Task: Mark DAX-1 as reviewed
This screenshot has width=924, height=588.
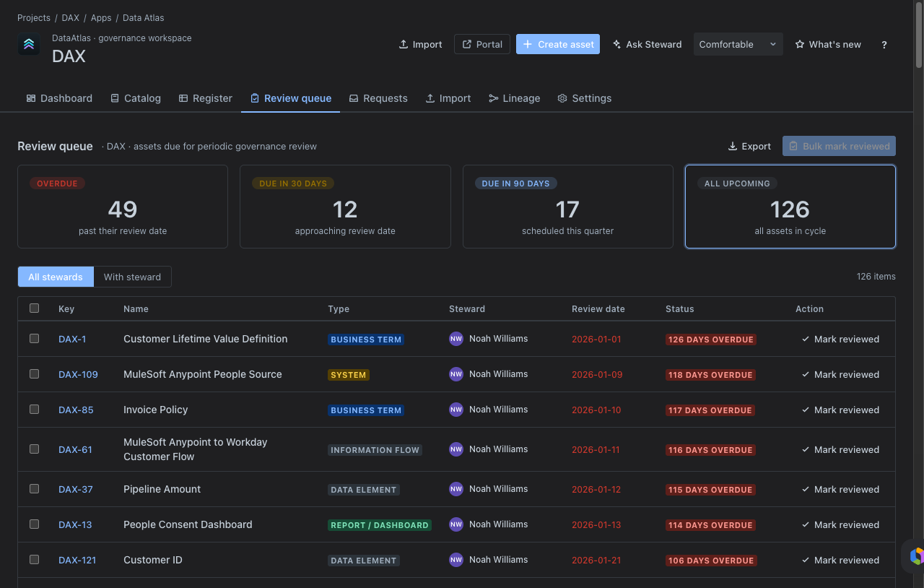Action: point(840,339)
